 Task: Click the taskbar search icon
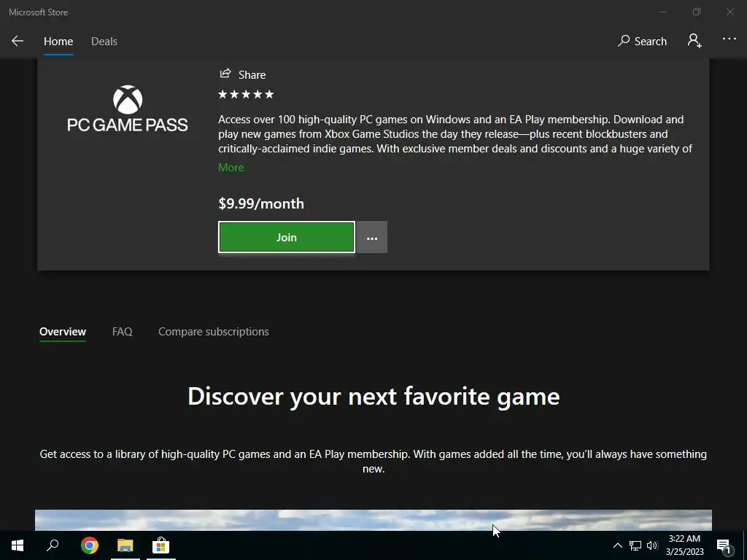coord(53,545)
